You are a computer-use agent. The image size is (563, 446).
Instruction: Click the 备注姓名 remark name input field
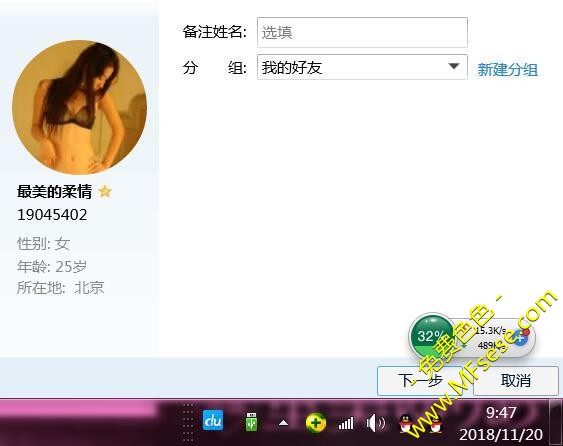pos(362,32)
